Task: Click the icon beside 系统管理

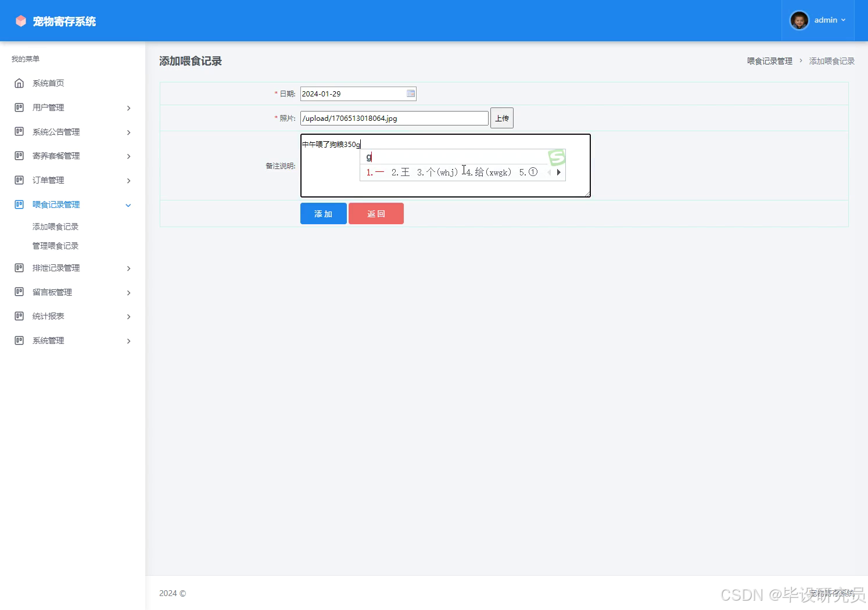Action: click(x=19, y=340)
